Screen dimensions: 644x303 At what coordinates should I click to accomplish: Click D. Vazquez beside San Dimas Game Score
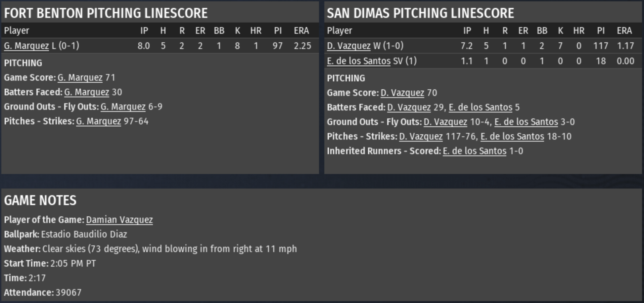(x=402, y=93)
